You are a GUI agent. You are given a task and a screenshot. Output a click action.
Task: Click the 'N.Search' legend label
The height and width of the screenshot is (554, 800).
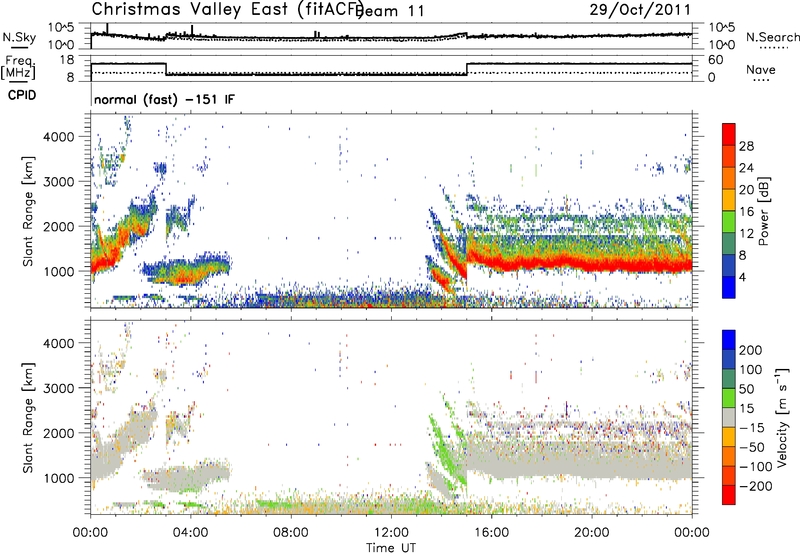772,37
